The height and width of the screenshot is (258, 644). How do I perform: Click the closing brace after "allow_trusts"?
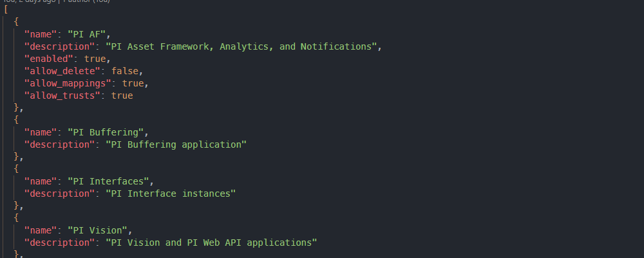click(16, 108)
